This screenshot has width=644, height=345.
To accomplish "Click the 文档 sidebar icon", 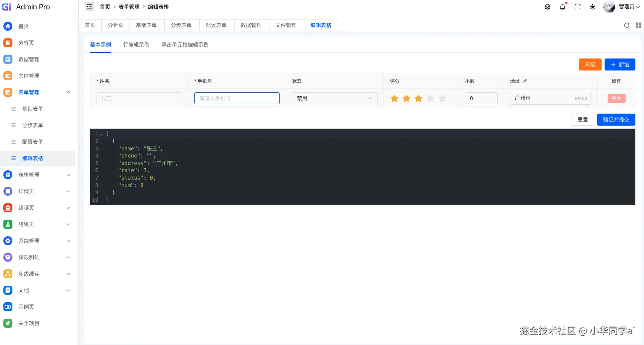I will [8, 290].
